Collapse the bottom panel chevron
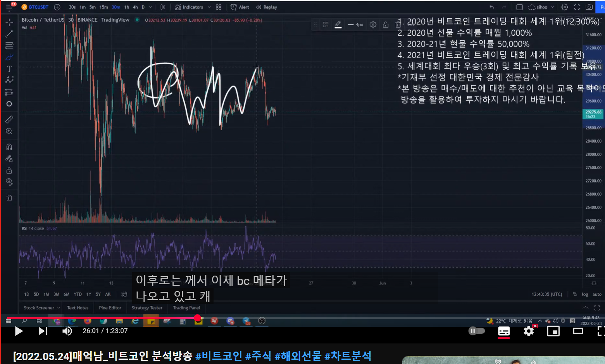Image resolution: width=605 pixels, height=364 pixels. [x=586, y=308]
